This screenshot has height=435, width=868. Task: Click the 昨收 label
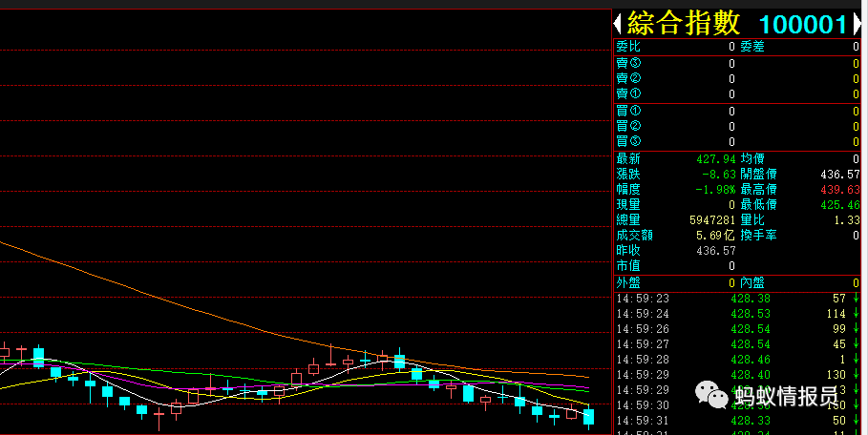pyautogui.click(x=628, y=250)
